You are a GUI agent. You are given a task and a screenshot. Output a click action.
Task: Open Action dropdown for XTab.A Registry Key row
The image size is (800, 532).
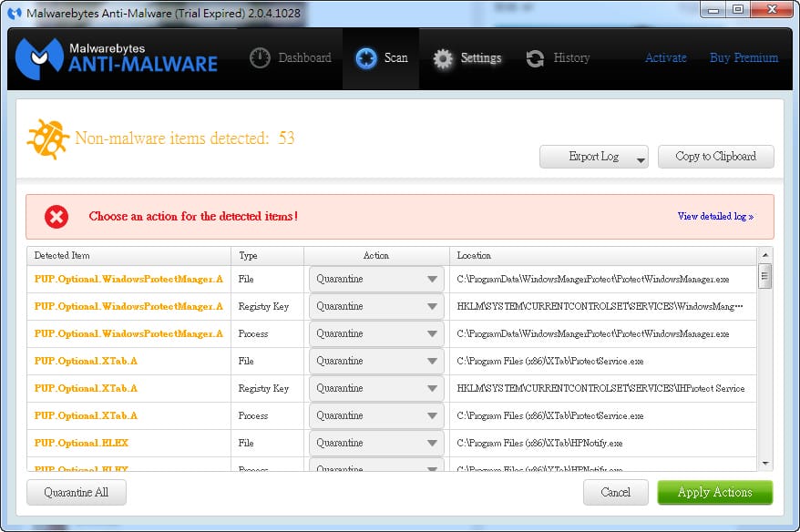(376, 388)
